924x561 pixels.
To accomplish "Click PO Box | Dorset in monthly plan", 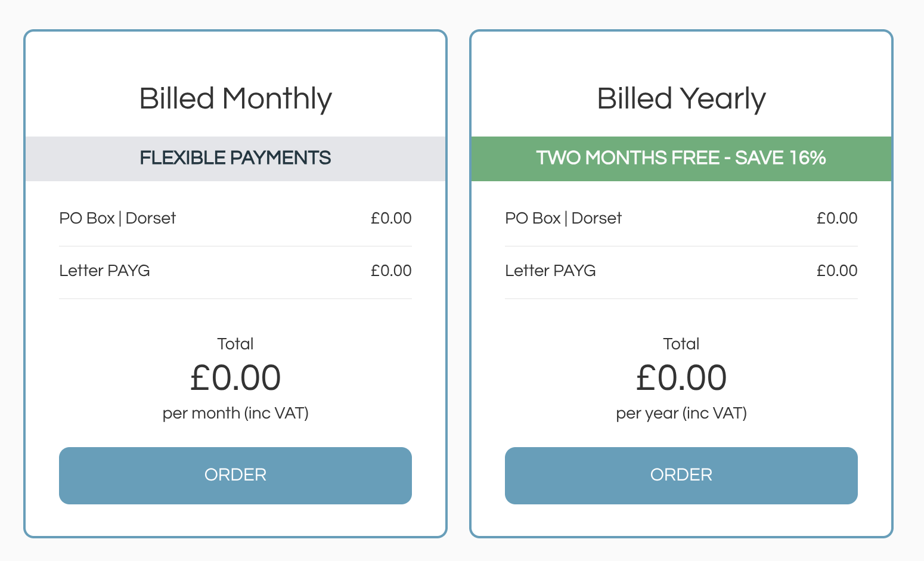I will pyautogui.click(x=117, y=218).
